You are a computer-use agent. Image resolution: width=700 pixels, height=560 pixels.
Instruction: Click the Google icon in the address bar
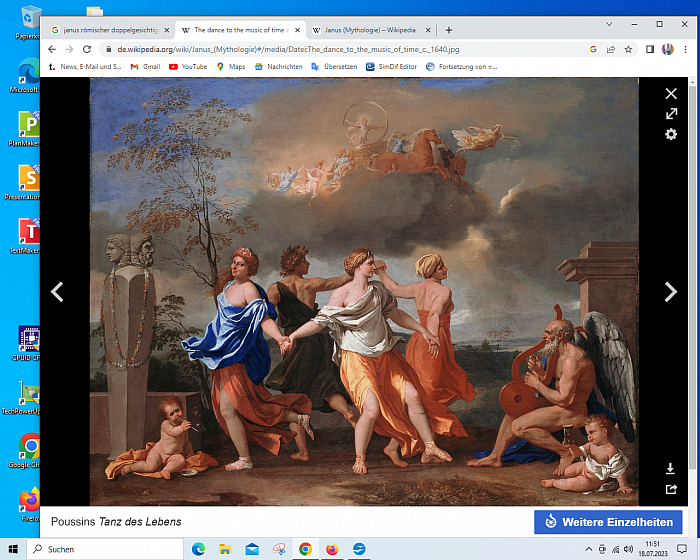point(593,49)
